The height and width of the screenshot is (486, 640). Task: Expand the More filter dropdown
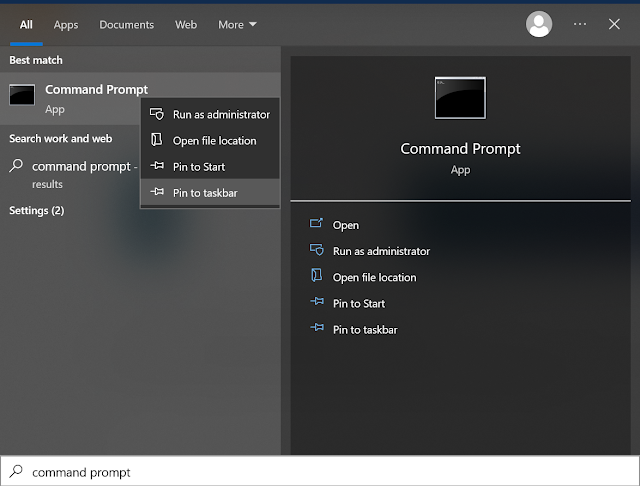coord(237,25)
